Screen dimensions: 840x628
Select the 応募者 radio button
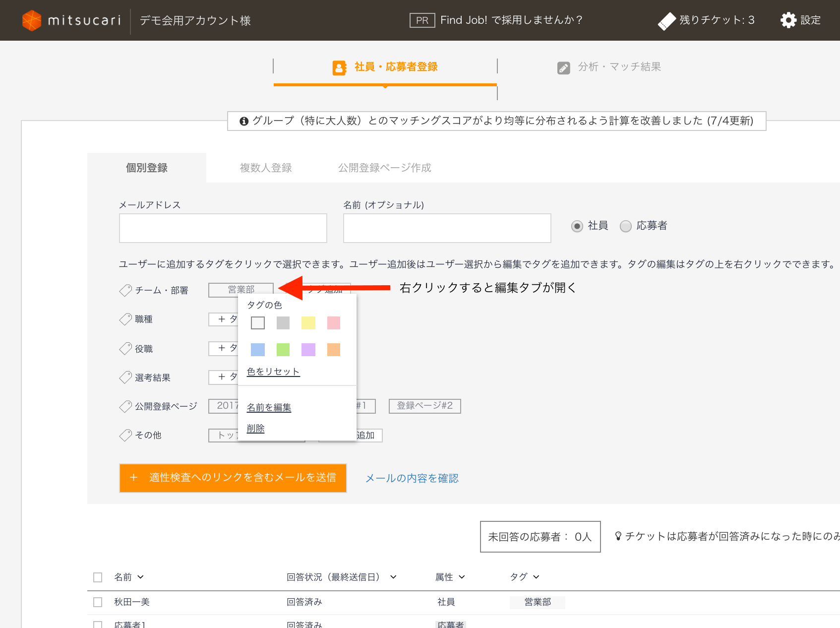(626, 226)
